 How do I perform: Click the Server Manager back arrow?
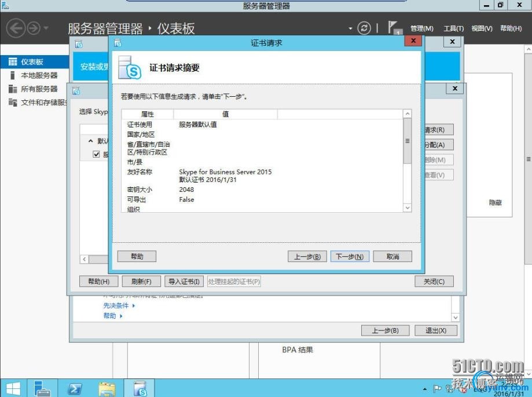click(16, 28)
